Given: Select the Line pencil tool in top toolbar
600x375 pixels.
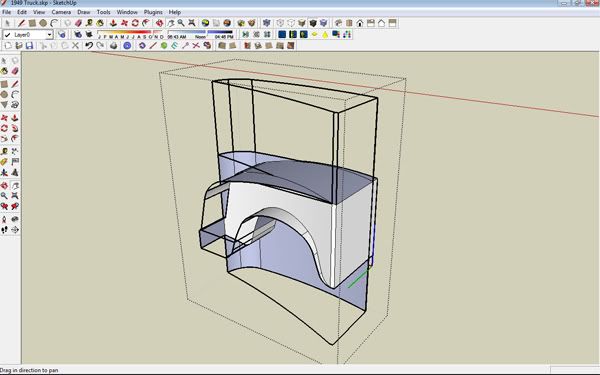Looking at the screenshot, I should (21, 23).
